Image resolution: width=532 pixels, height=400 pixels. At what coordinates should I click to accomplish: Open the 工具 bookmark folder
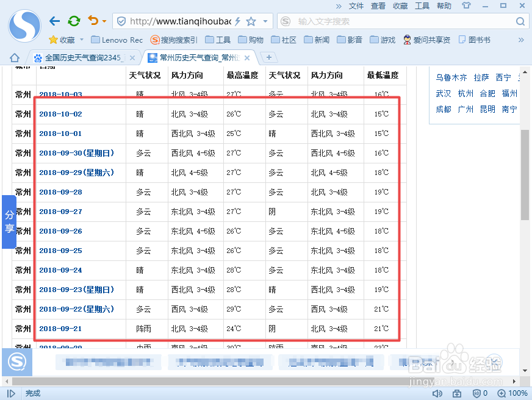(x=218, y=40)
